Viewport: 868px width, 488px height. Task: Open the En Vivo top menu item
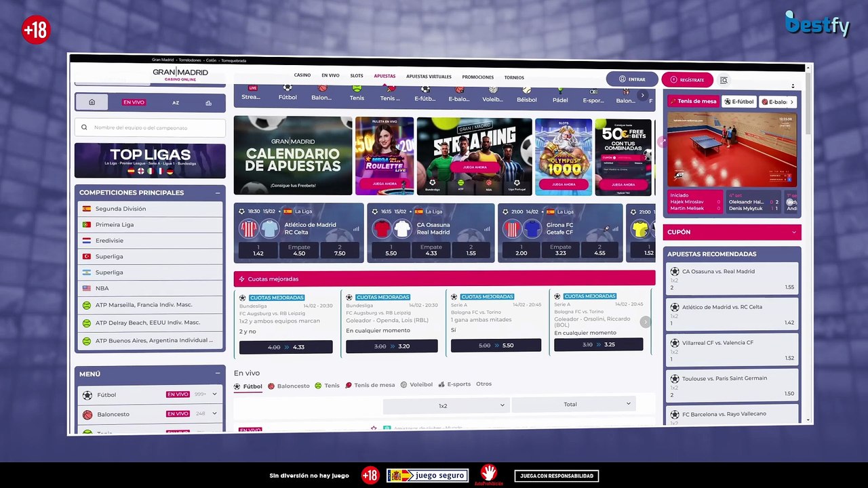coord(330,75)
